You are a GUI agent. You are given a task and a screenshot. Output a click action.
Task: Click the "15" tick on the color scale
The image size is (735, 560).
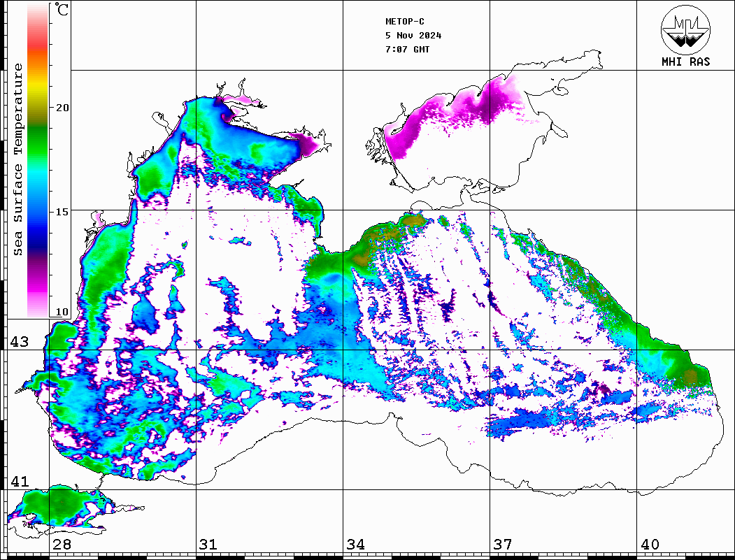coord(62,212)
